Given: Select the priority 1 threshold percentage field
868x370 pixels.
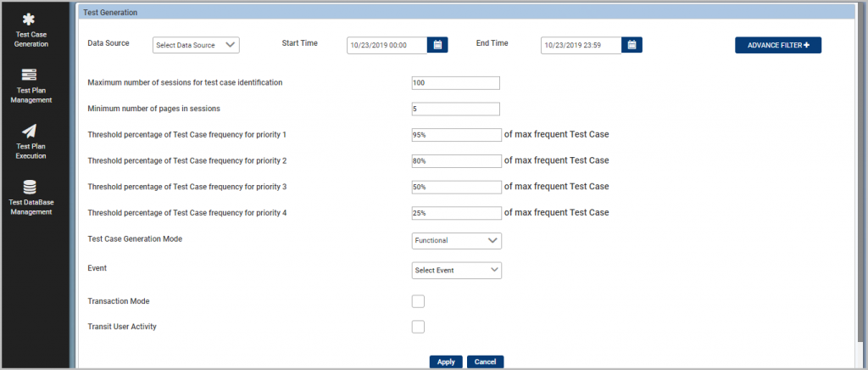Looking at the screenshot, I should (x=457, y=135).
